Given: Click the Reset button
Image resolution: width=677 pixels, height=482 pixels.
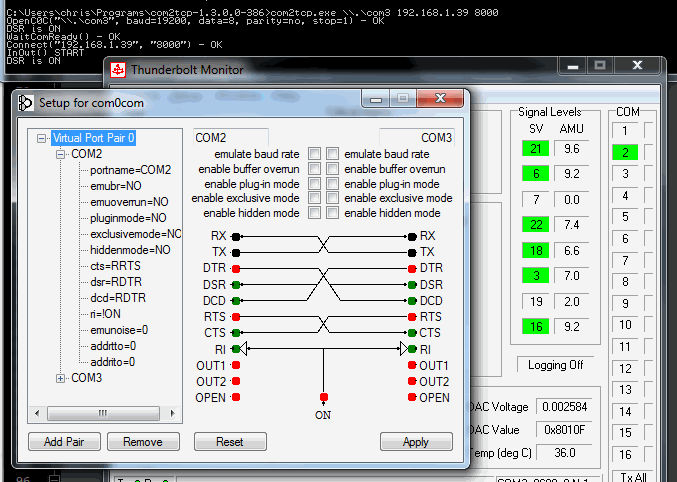Looking at the screenshot, I should tap(230, 442).
